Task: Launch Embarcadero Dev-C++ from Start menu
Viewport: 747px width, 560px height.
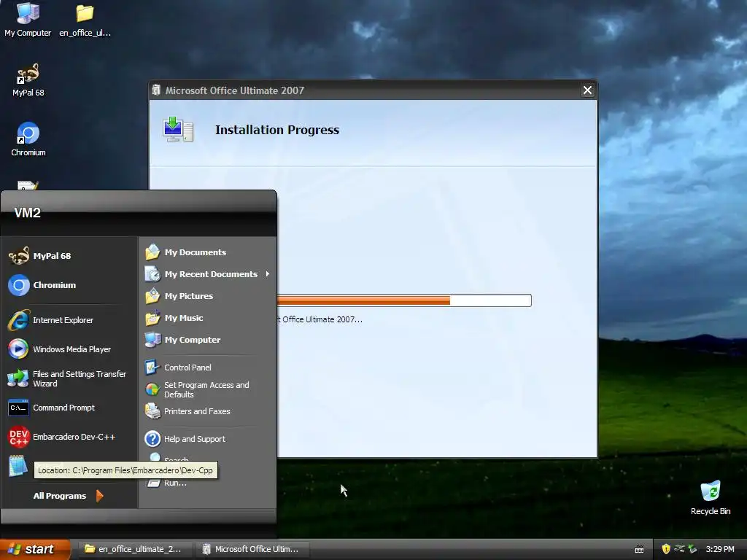Action: (69, 437)
